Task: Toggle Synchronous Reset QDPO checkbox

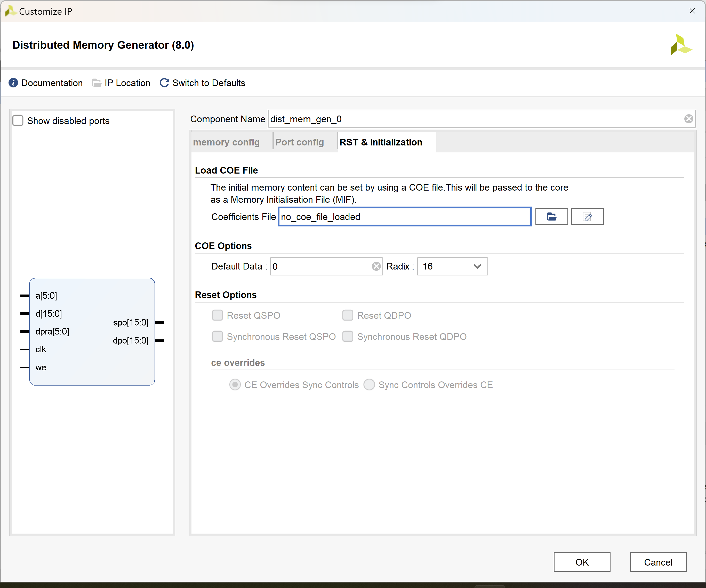Action: (348, 336)
